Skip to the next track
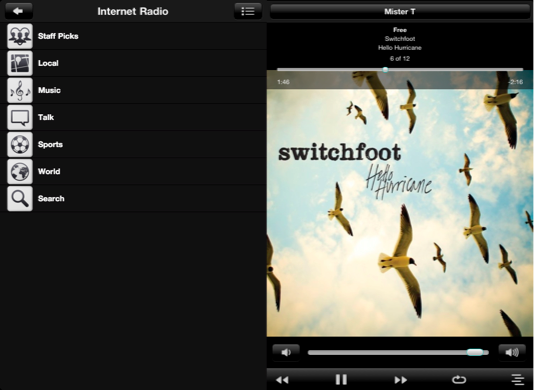The width and height of the screenshot is (534, 390). 400,379
